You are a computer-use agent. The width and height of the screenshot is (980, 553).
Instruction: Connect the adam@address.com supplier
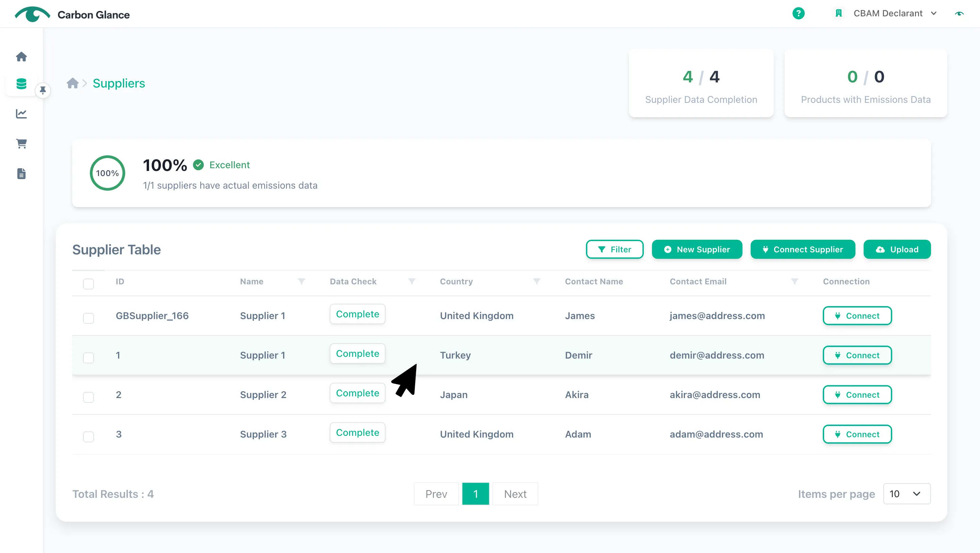pos(857,434)
